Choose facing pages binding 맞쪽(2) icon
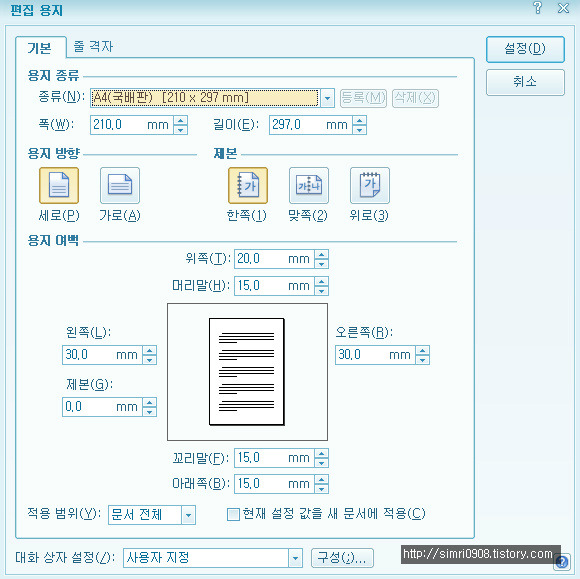 [x=308, y=185]
